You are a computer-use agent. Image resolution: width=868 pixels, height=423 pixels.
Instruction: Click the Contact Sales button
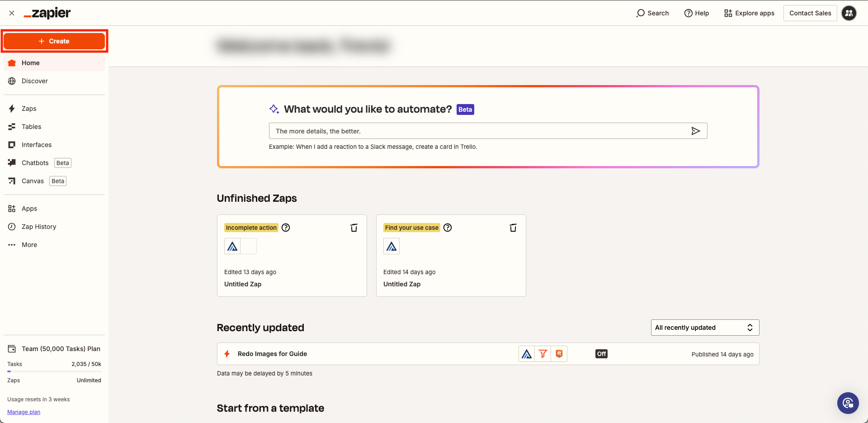point(810,13)
